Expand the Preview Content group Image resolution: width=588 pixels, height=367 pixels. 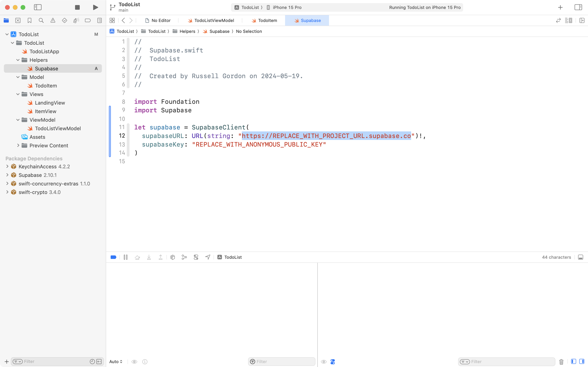[18, 145]
